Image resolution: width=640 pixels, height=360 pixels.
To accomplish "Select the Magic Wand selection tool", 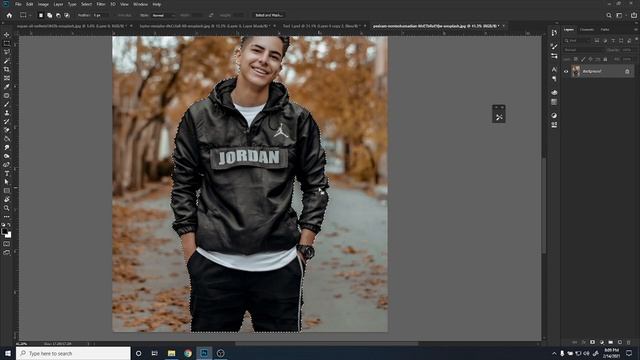I will click(7, 61).
